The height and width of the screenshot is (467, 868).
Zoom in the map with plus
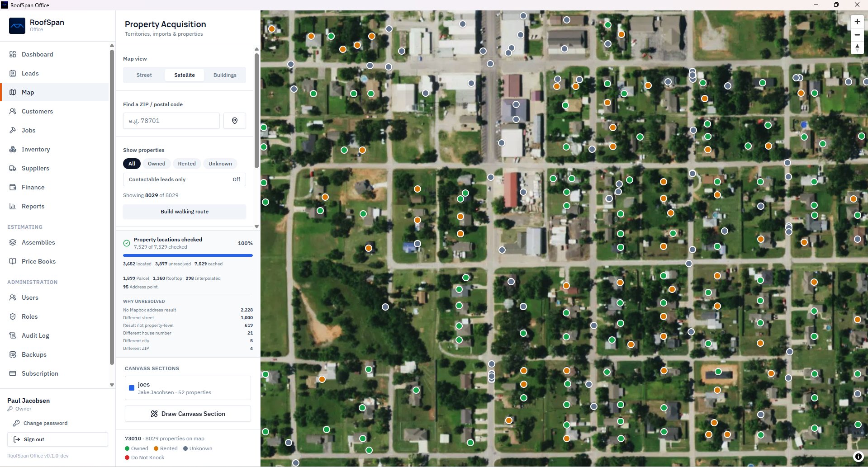857,22
